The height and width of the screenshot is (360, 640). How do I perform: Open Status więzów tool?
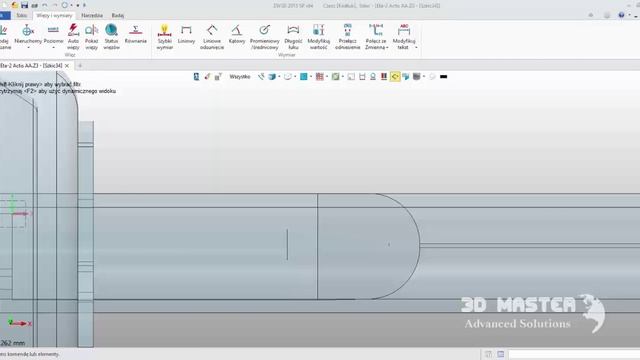(111, 37)
